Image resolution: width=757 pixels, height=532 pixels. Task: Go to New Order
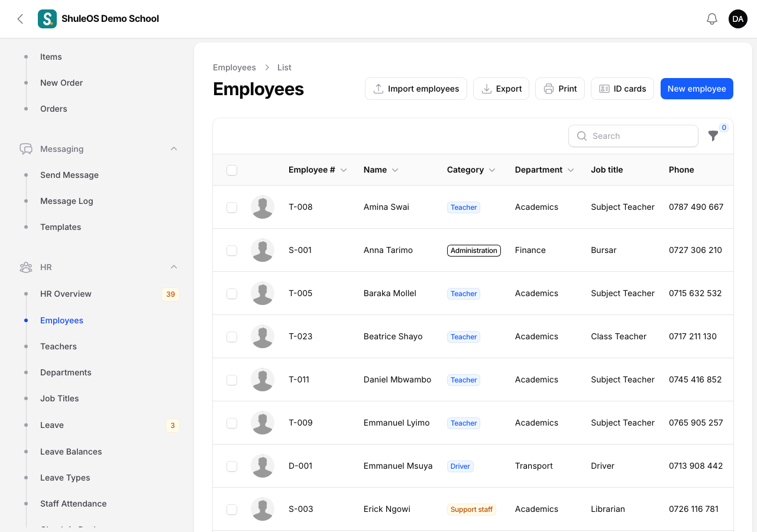(x=62, y=83)
